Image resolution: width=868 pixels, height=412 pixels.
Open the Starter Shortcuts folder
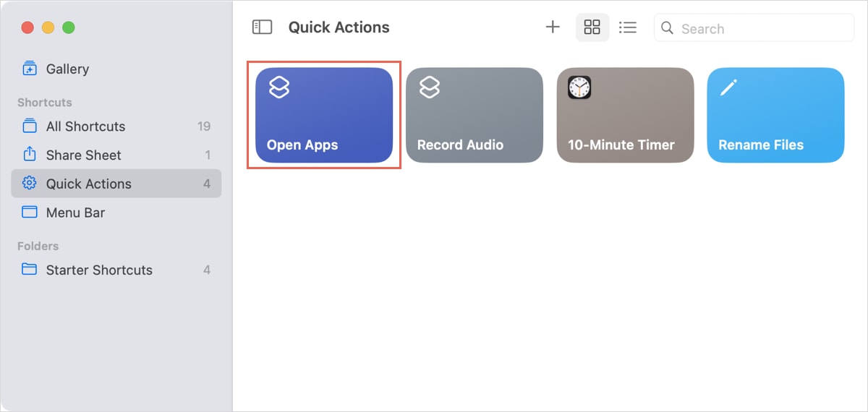pos(116,270)
